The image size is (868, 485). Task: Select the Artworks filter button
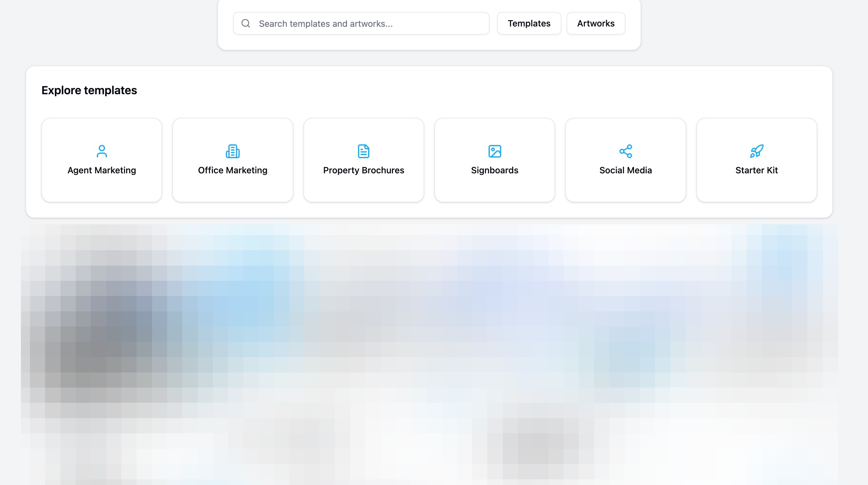(596, 23)
